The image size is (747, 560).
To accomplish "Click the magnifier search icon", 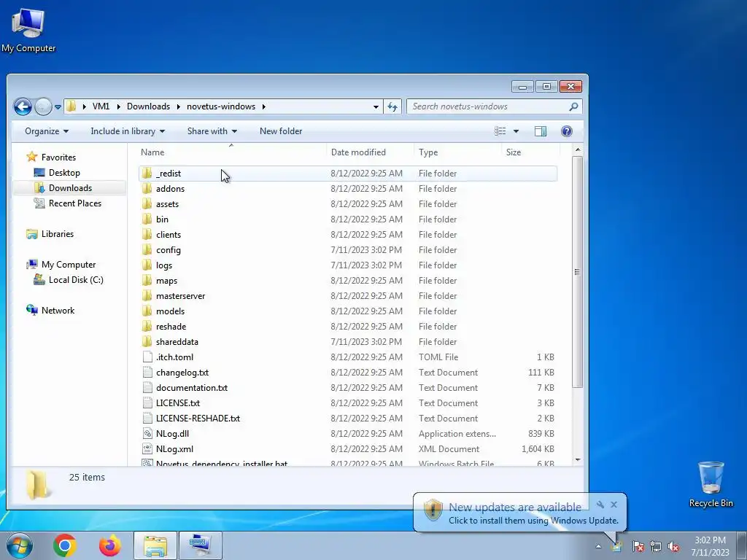I will pos(573,106).
